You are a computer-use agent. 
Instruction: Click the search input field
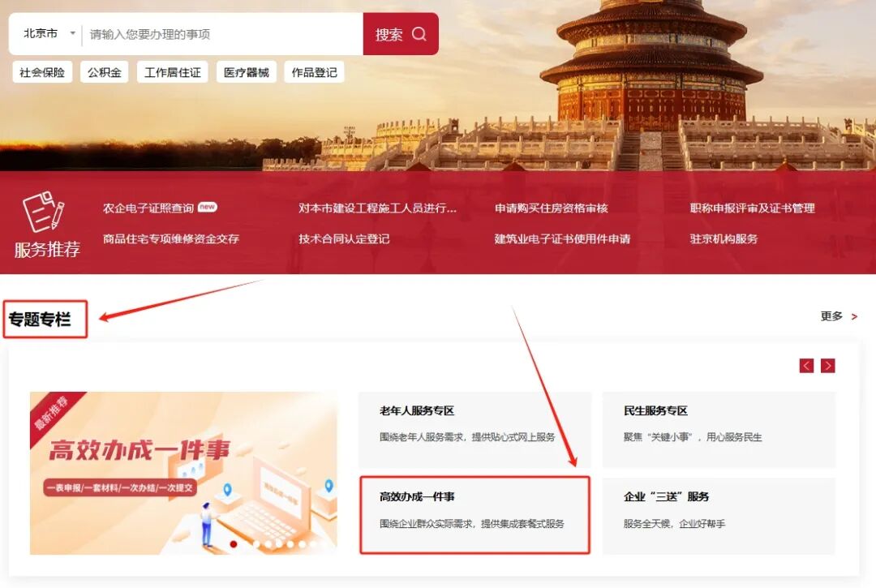pos(222,34)
